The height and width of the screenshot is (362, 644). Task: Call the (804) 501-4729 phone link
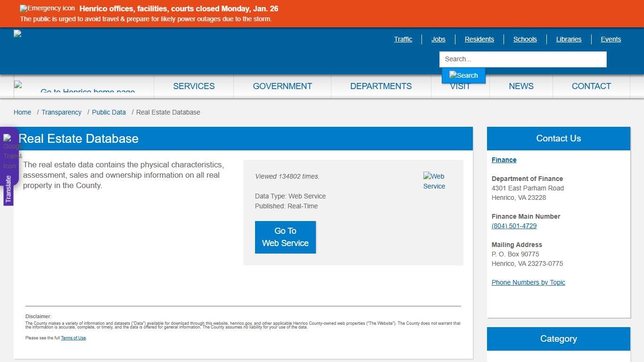click(x=514, y=226)
